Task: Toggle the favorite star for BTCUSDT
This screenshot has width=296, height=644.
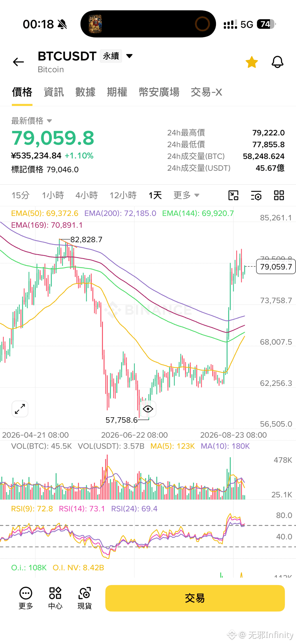Action: click(252, 62)
